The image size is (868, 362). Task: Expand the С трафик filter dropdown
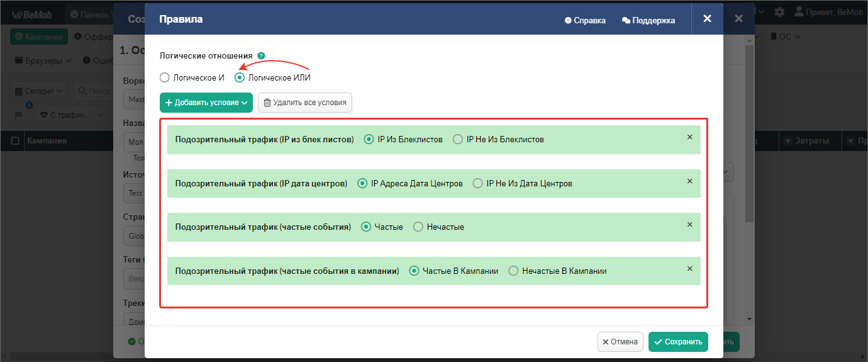click(72, 115)
